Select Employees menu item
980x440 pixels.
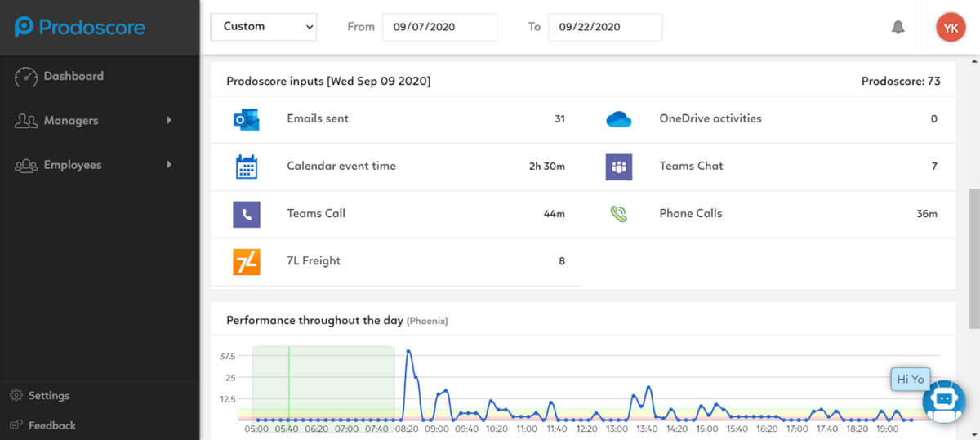coord(73,165)
